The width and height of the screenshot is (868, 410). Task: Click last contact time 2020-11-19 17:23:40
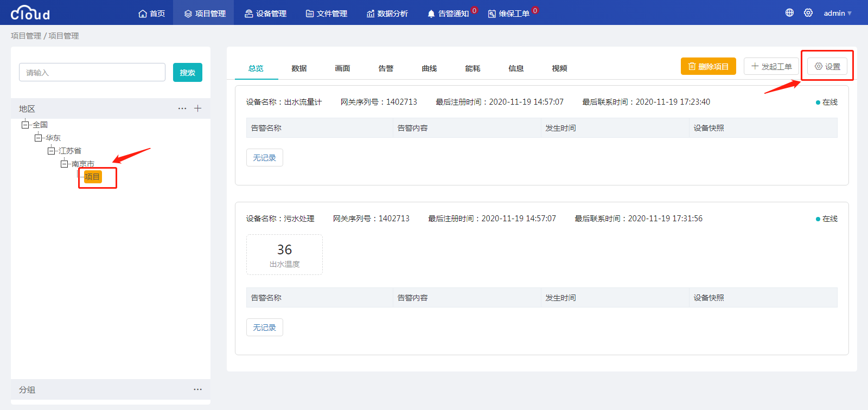tap(673, 102)
